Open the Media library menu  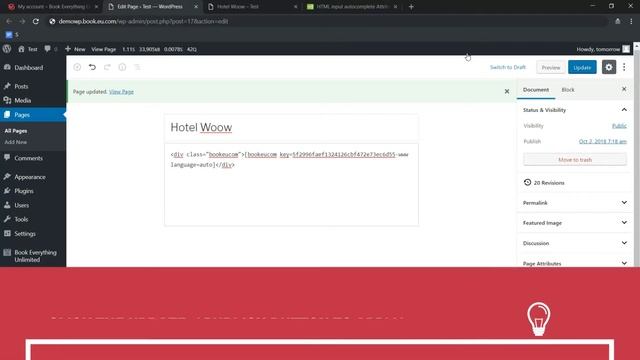pos(22,100)
